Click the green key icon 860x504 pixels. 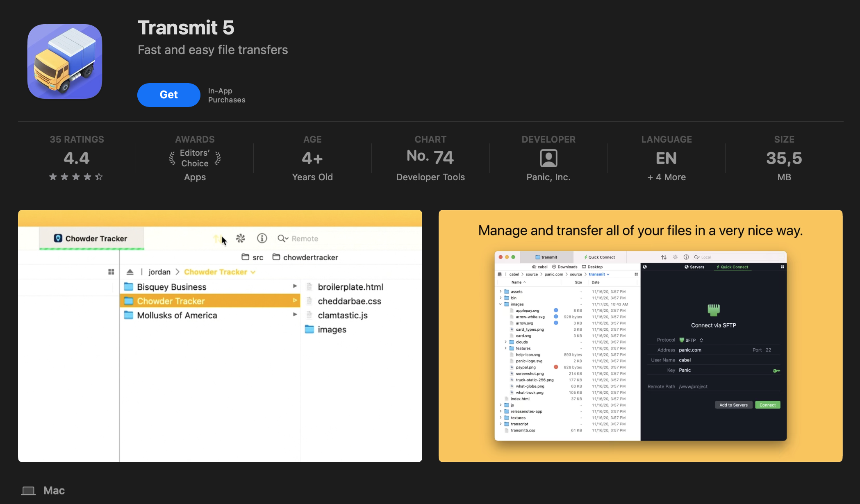(776, 371)
